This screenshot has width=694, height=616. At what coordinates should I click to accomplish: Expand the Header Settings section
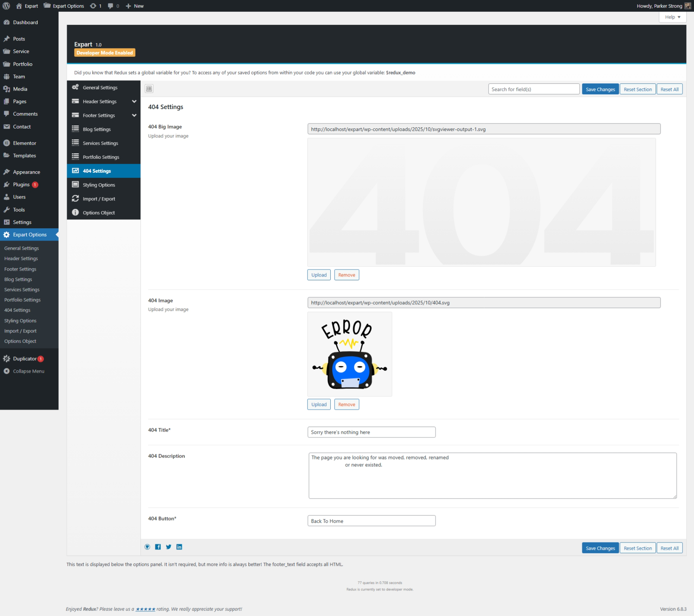click(x=134, y=102)
